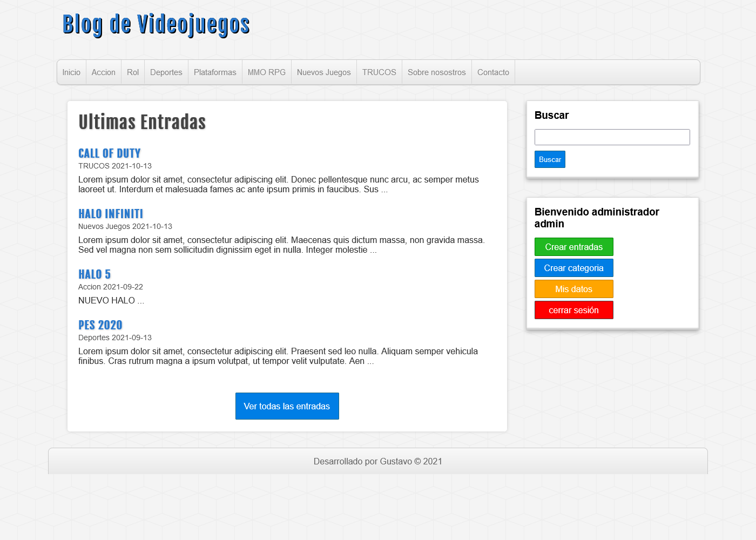This screenshot has height=540, width=756.
Task: Click the NUEVO HALO ... excerpt
Action: pyautogui.click(x=111, y=300)
